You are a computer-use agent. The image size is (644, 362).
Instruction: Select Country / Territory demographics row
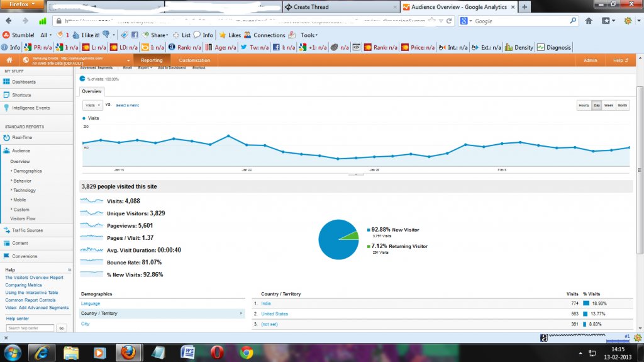coord(162,314)
